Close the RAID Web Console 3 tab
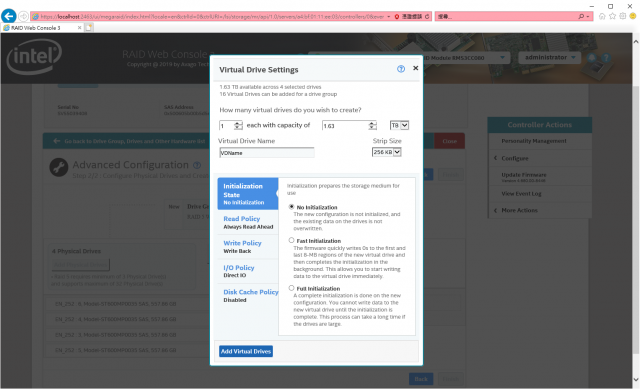640x389 pixels. pos(79,27)
